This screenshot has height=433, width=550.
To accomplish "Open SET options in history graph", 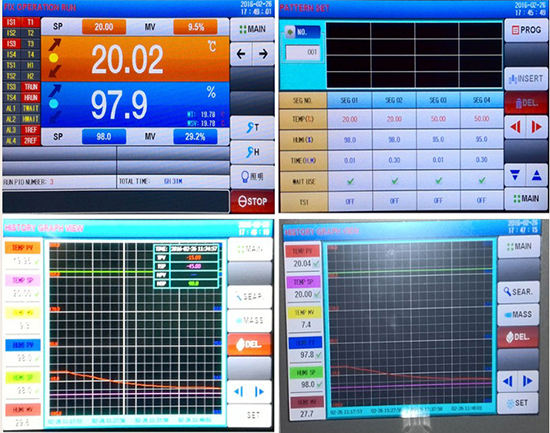I will [x=518, y=403].
